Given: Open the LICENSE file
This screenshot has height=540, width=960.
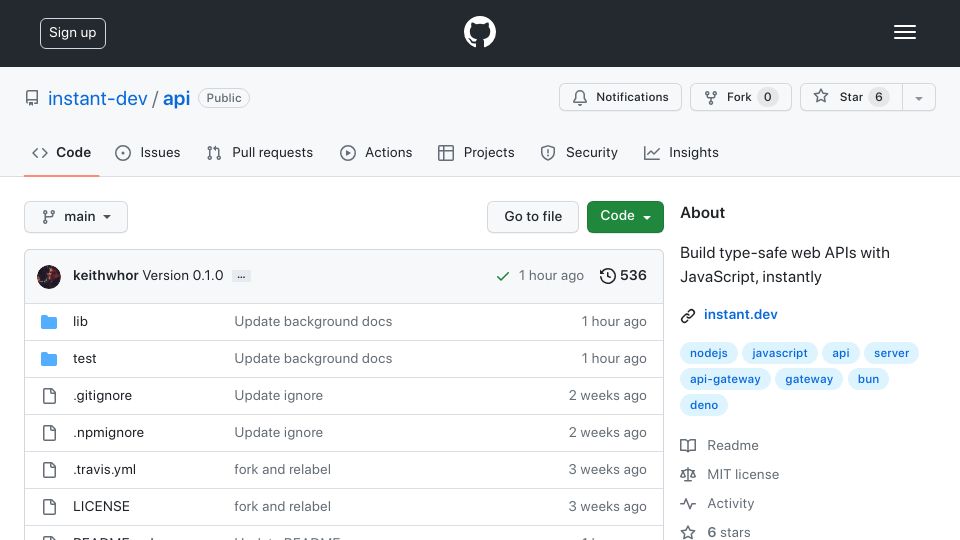Looking at the screenshot, I should coord(101,506).
